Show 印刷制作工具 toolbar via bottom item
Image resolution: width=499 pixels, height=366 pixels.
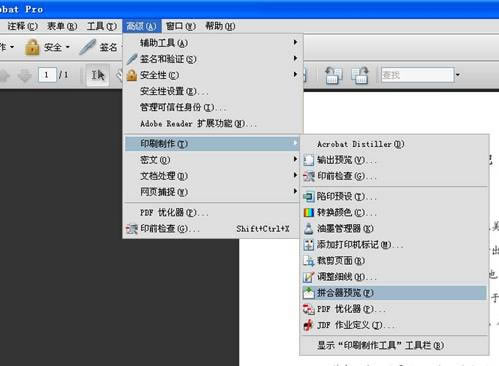(x=394, y=345)
